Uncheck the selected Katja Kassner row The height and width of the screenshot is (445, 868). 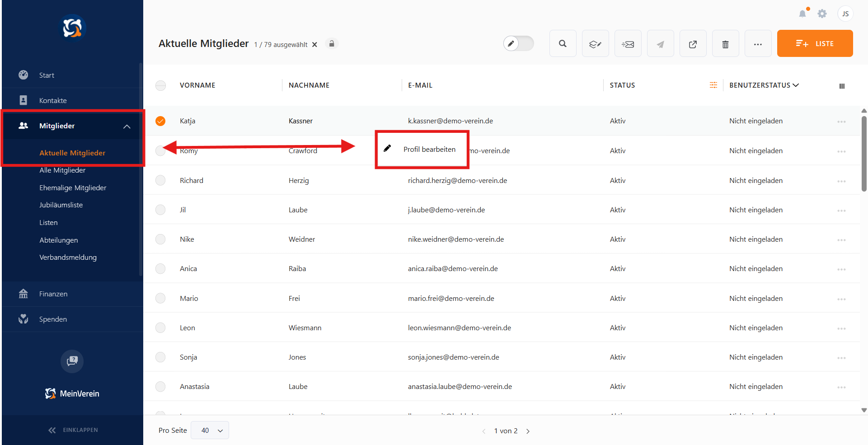coord(160,121)
